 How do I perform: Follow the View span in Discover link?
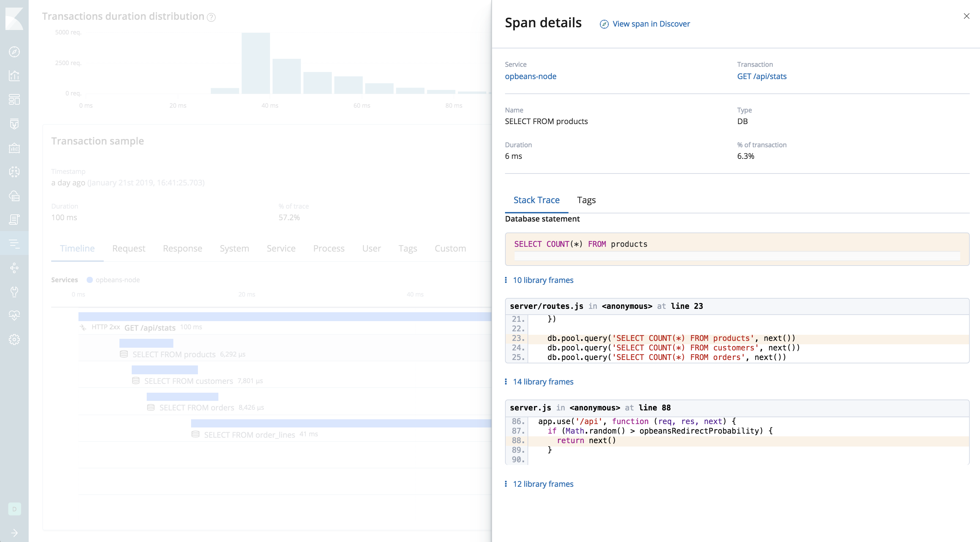coord(651,24)
